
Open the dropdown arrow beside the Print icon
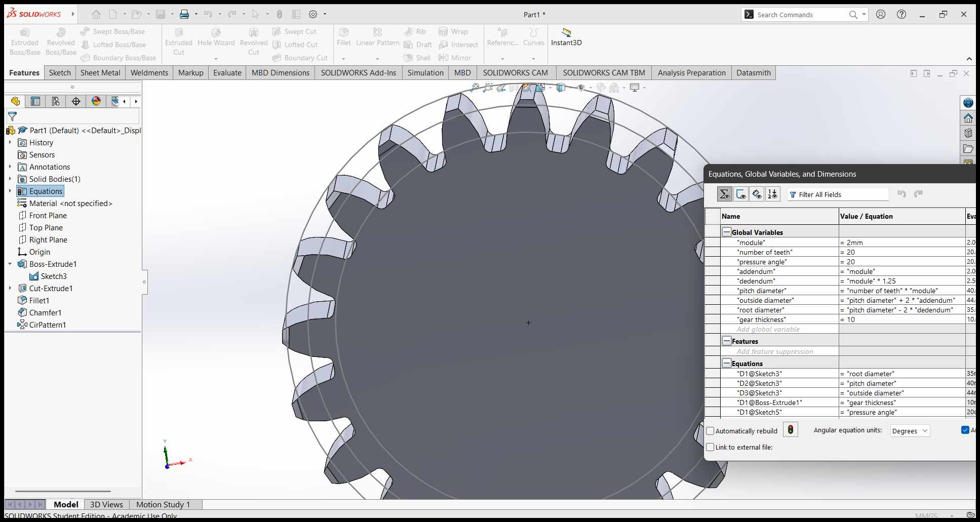point(196,14)
